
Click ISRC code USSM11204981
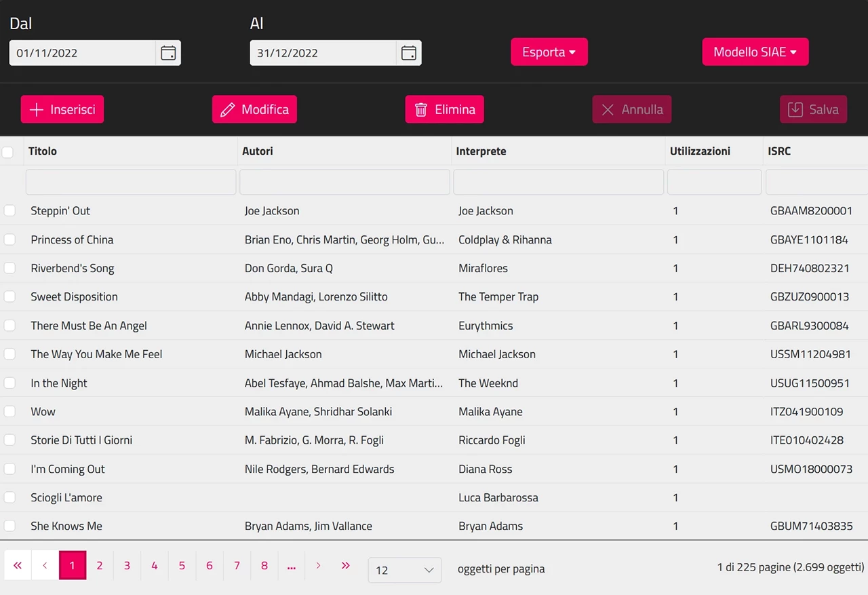pyautogui.click(x=810, y=354)
